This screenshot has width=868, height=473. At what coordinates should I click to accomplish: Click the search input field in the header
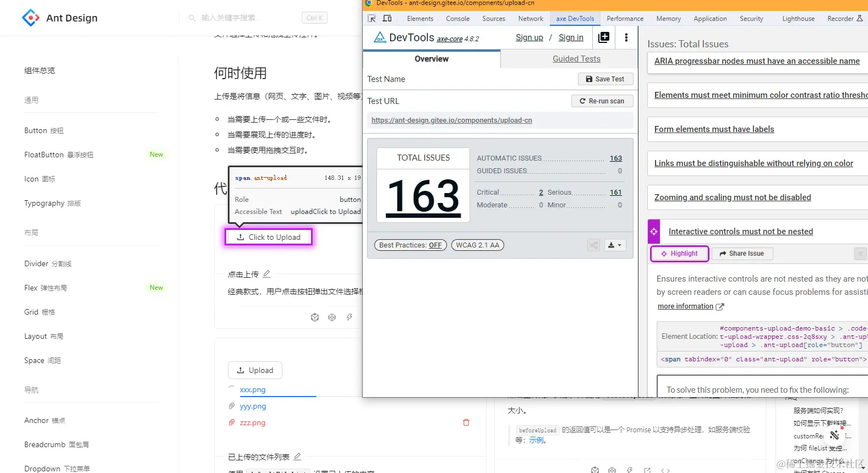[248, 18]
